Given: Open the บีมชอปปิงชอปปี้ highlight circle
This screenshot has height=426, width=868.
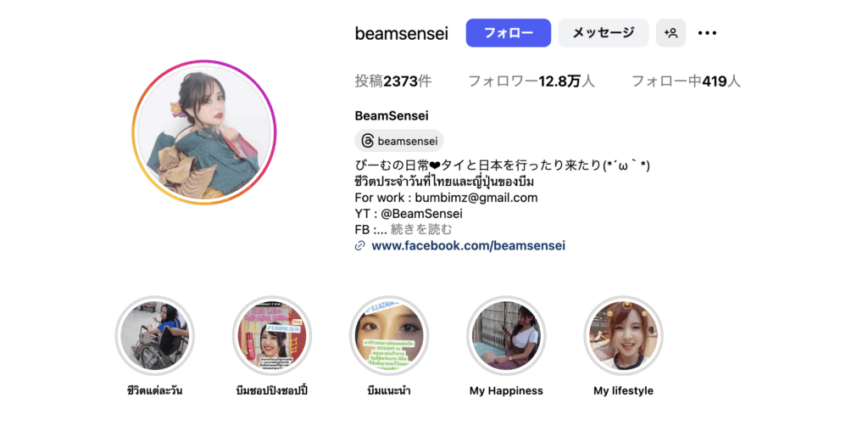Looking at the screenshot, I should [271, 336].
